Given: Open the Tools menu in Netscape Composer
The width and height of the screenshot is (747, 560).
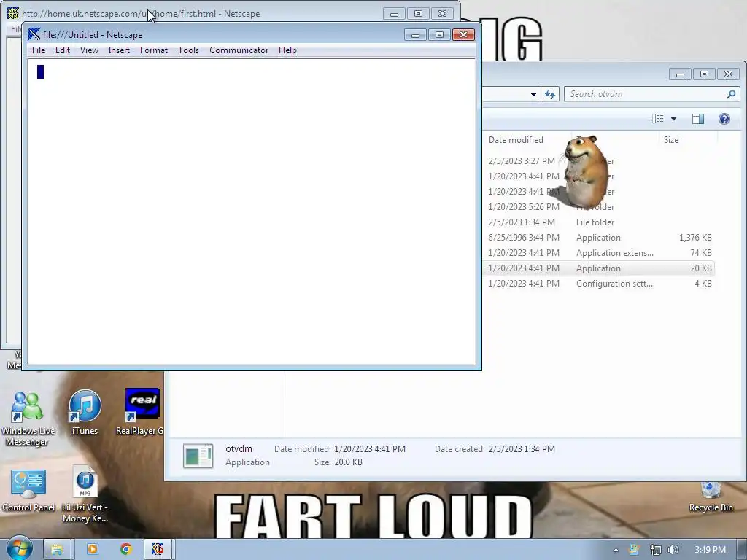Looking at the screenshot, I should 189,50.
